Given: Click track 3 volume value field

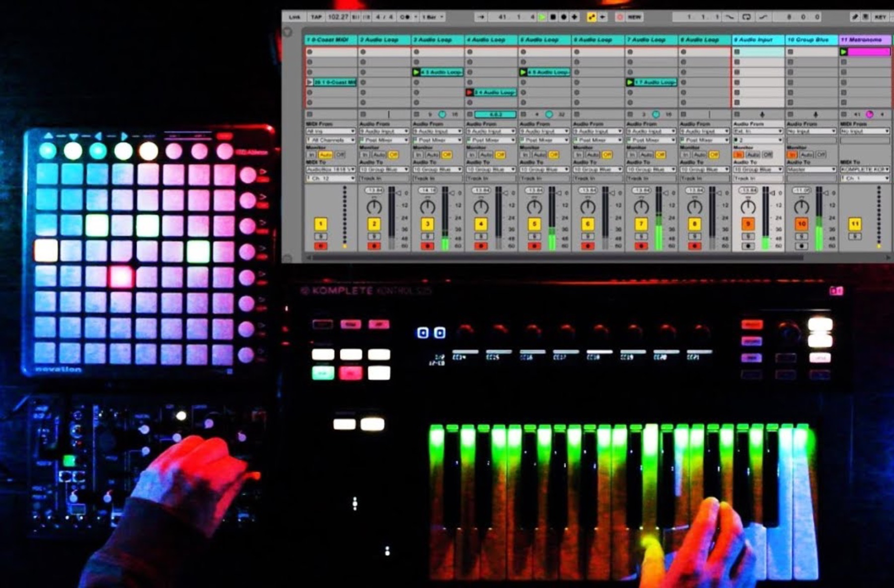Looking at the screenshot, I should [x=427, y=190].
